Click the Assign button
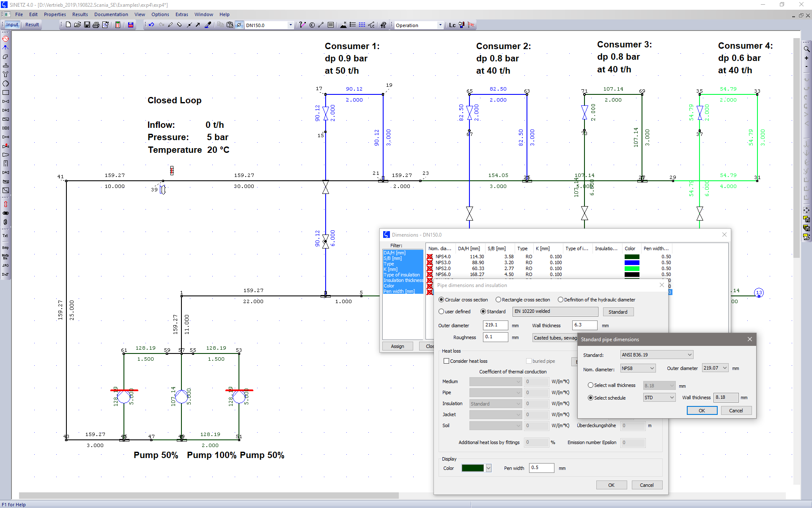 coord(397,346)
